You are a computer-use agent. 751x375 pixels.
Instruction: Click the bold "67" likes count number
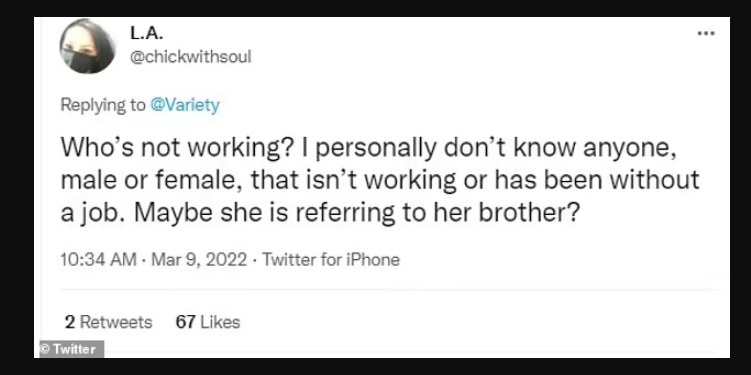[x=185, y=322]
